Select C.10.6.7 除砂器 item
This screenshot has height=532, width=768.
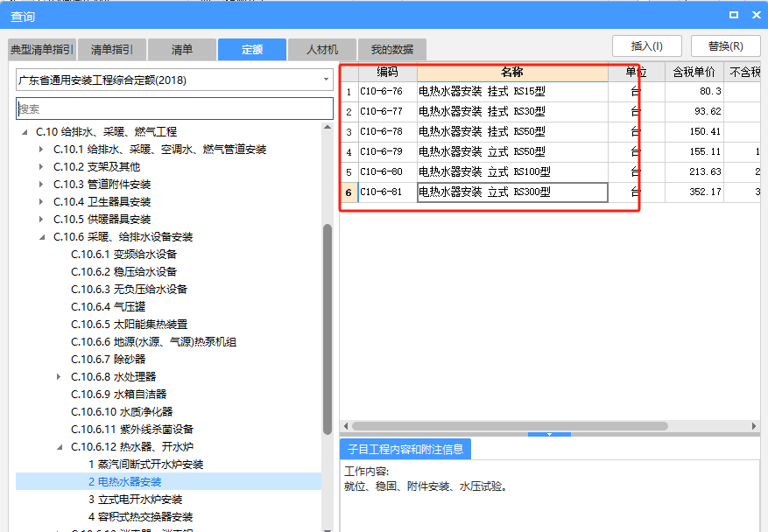coord(109,360)
